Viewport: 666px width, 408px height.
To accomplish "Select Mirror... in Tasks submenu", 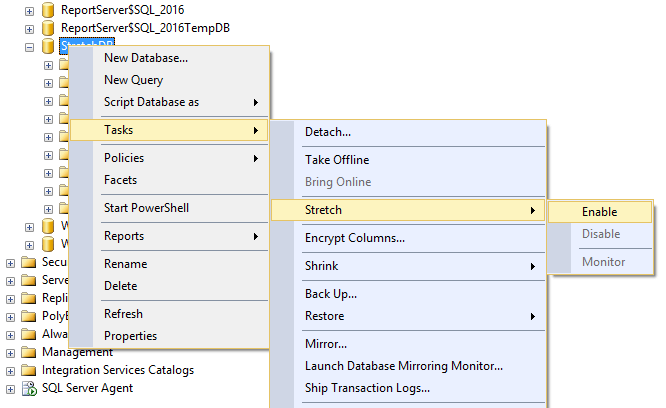I will [x=408, y=344].
